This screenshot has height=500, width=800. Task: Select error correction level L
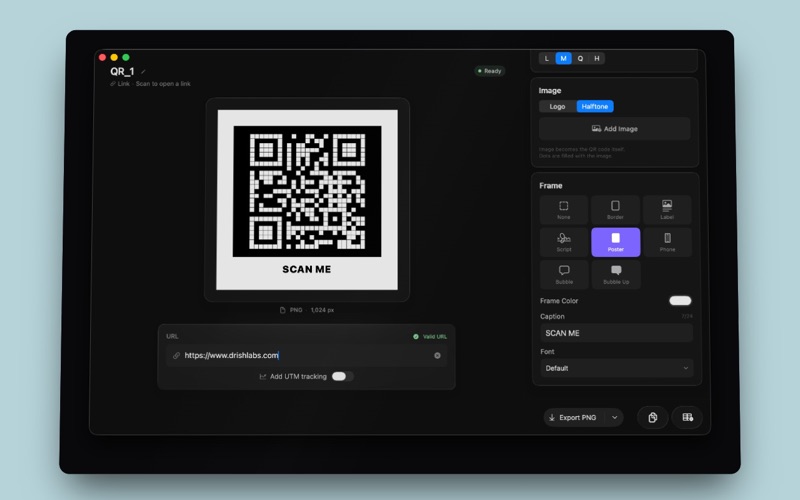[x=546, y=59]
